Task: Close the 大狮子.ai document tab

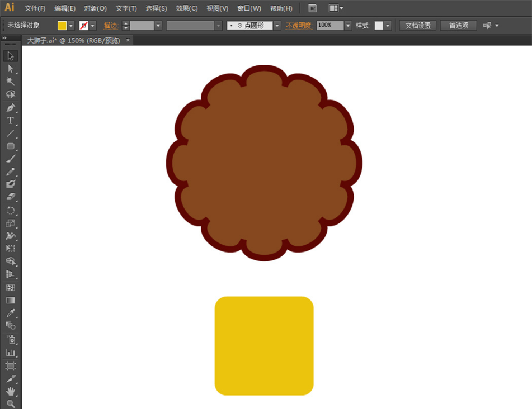Action: click(x=128, y=40)
